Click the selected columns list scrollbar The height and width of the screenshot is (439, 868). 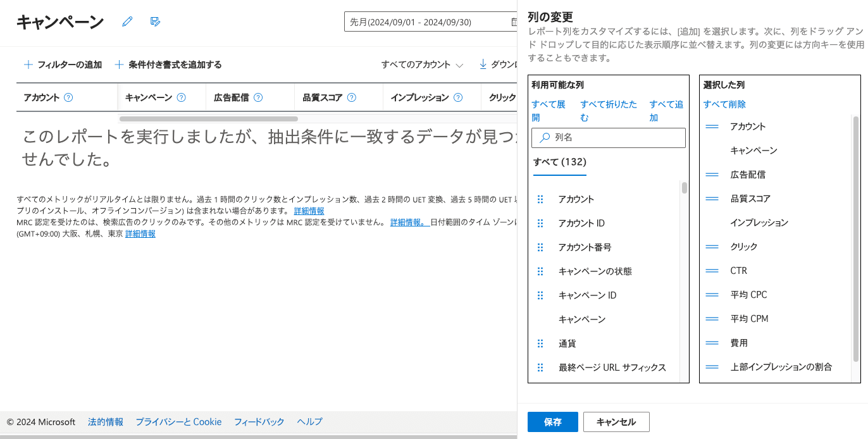click(x=856, y=238)
